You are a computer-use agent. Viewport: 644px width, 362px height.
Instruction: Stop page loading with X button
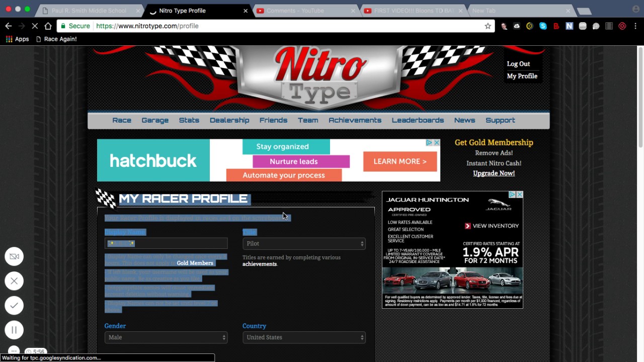tap(35, 26)
